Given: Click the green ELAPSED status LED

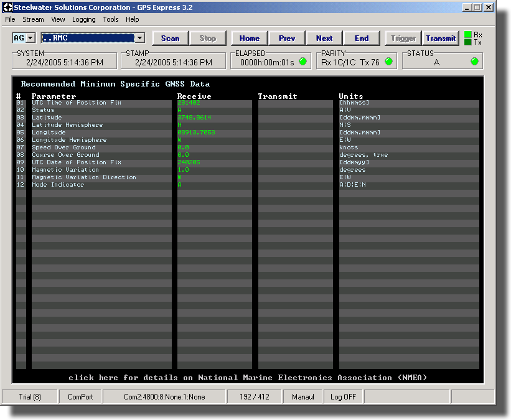Looking at the screenshot, I should point(302,61).
